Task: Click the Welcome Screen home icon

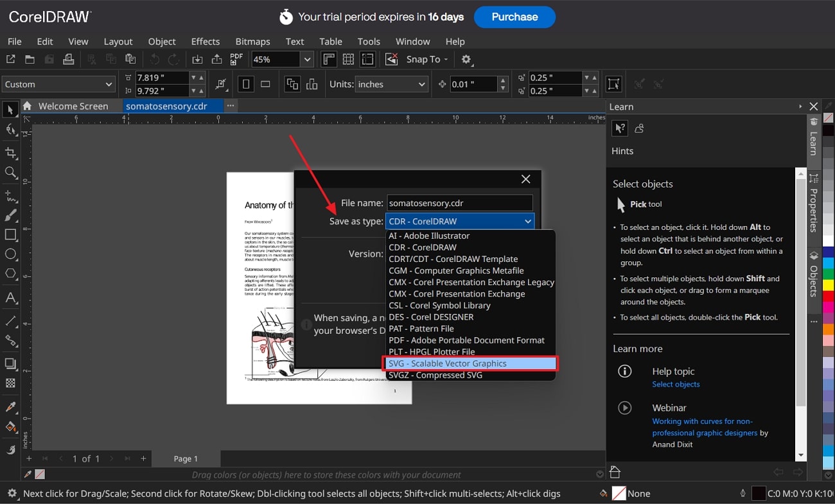Action: click(27, 106)
